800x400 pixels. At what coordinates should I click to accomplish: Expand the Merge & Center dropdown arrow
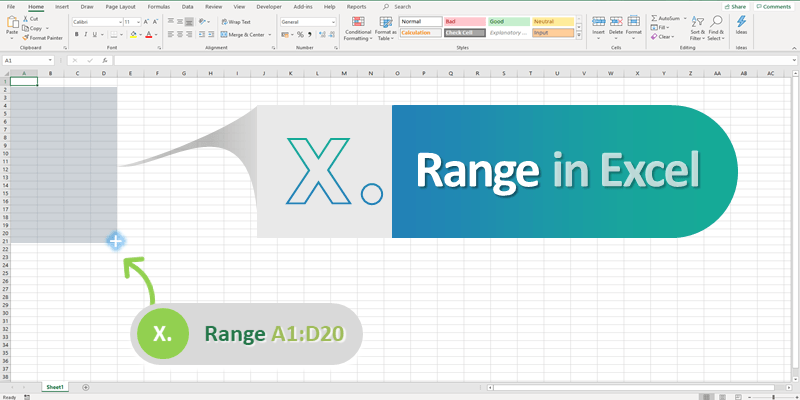(x=270, y=35)
